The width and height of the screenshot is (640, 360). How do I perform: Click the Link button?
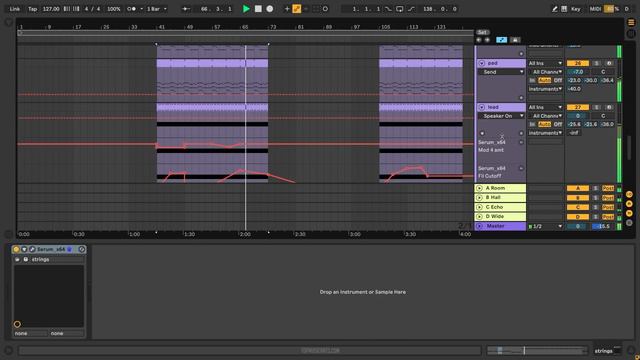coord(15,9)
